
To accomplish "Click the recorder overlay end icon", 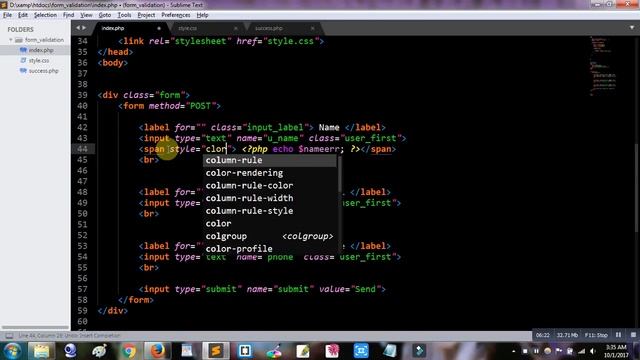I will (x=633, y=335).
